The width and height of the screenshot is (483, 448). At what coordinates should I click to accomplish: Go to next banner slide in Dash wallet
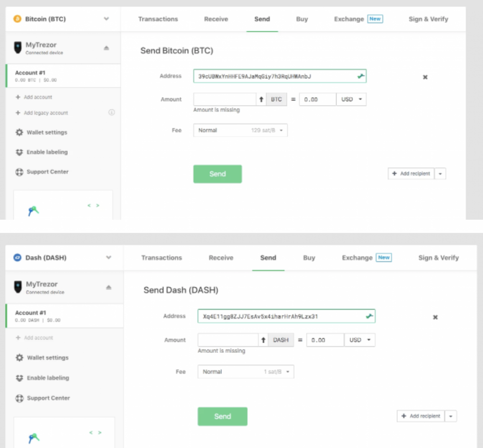click(x=100, y=432)
